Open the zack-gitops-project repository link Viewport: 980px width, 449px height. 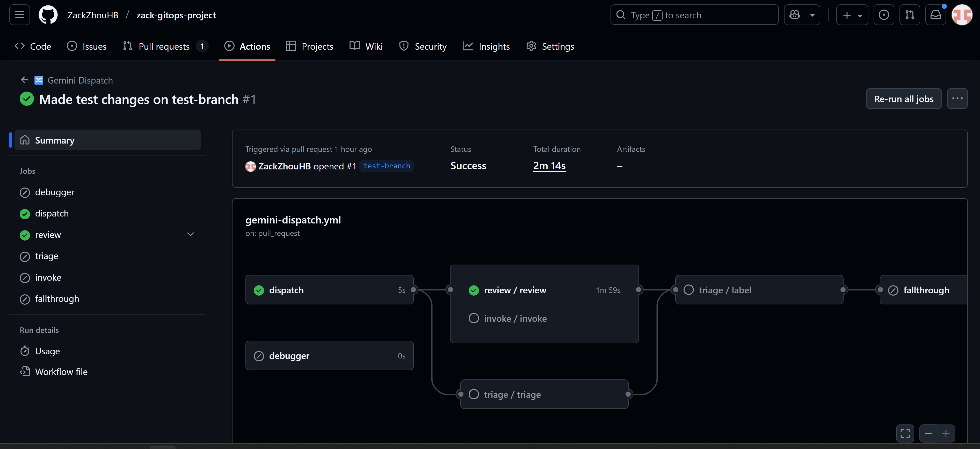pyautogui.click(x=176, y=15)
